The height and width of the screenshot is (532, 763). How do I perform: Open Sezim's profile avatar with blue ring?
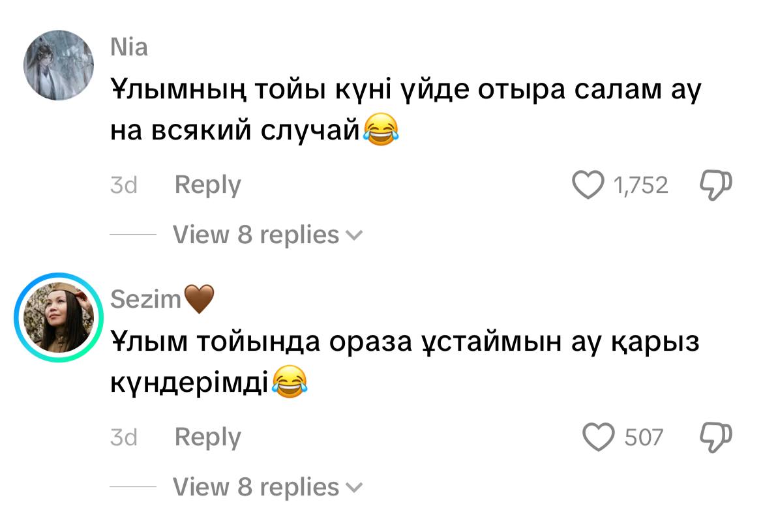pyautogui.click(x=59, y=317)
